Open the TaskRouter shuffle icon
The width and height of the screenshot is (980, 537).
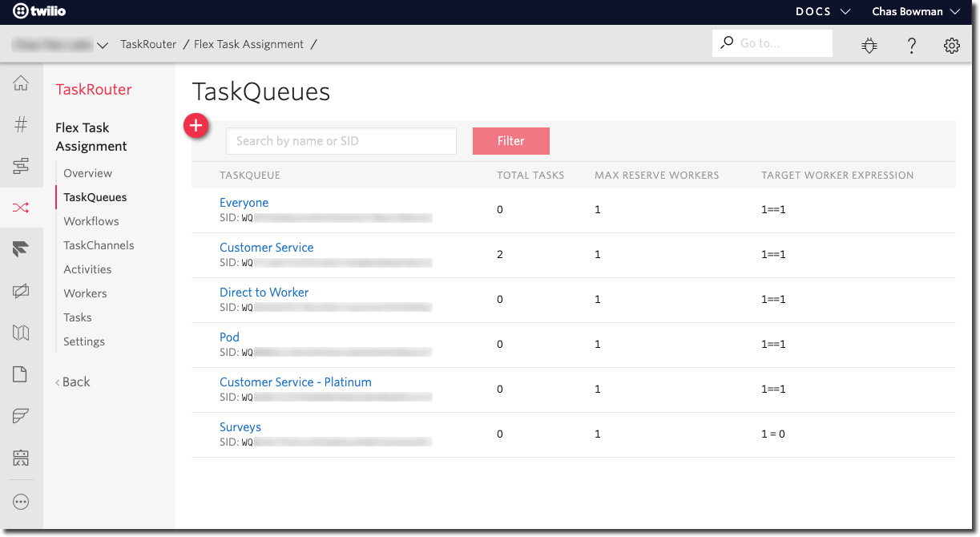click(x=21, y=208)
